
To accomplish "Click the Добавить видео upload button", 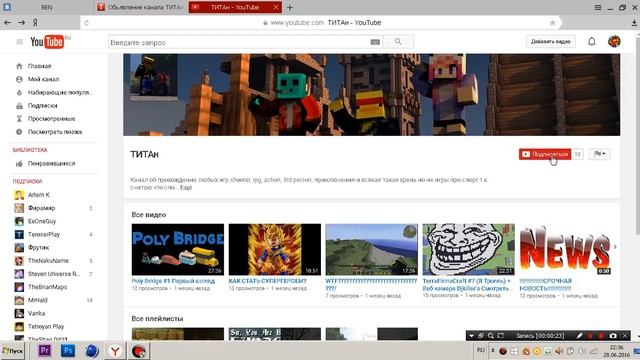I will tap(550, 41).
